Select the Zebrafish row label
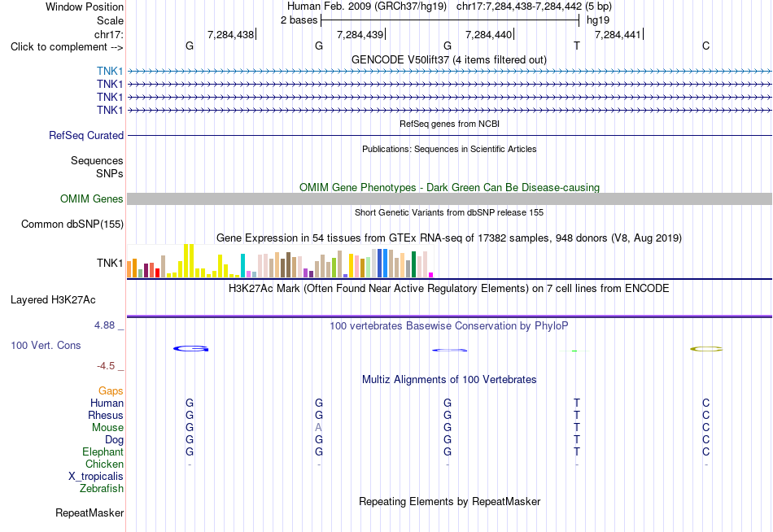Image resolution: width=773 pixels, height=532 pixels. point(102,488)
